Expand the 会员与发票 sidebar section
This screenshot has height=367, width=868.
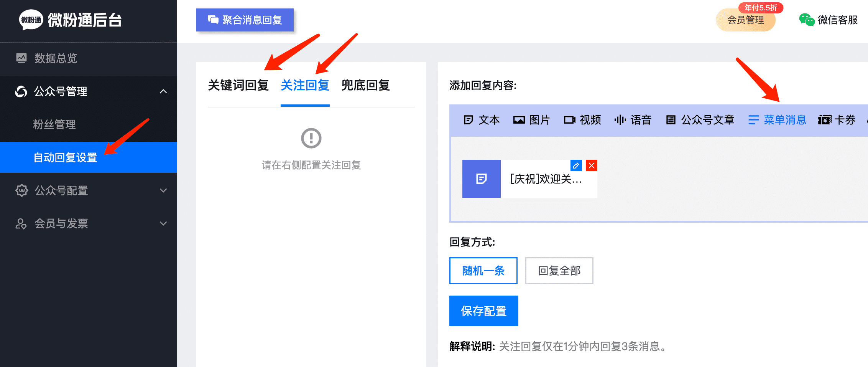(x=163, y=223)
